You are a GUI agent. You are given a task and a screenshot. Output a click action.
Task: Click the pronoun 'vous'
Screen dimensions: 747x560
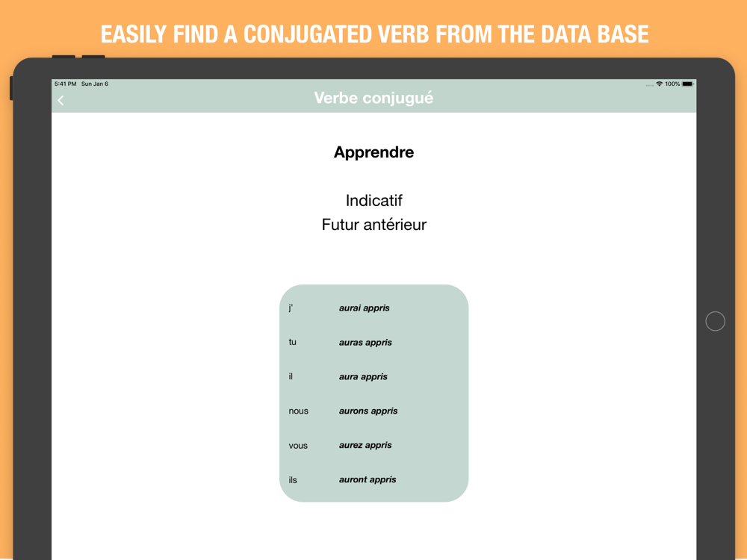point(298,446)
